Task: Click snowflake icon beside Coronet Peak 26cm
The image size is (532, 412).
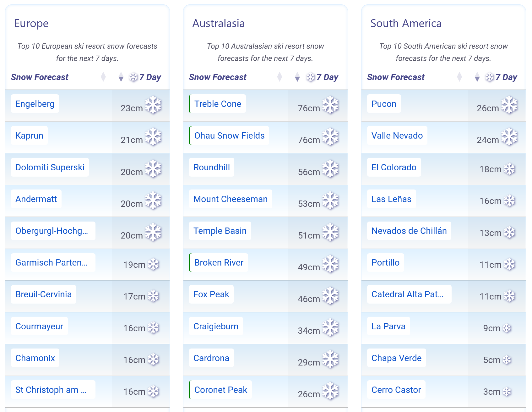Action: [330, 391]
